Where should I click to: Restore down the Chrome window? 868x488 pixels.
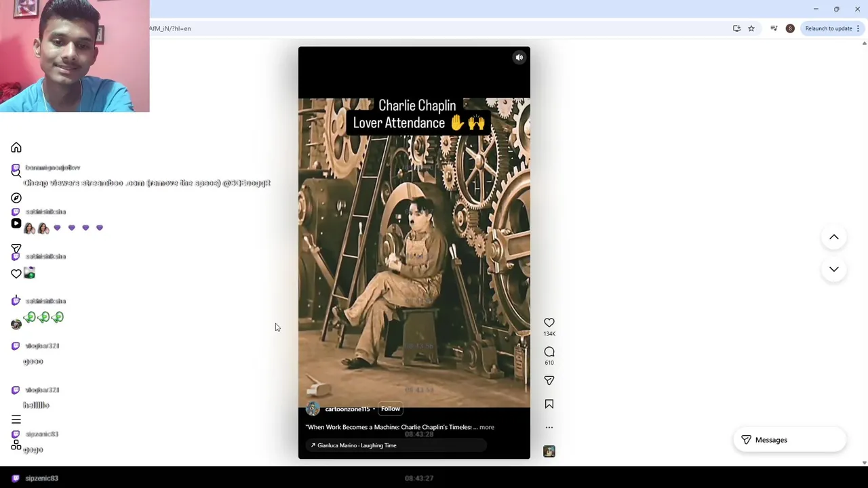pos(837,9)
